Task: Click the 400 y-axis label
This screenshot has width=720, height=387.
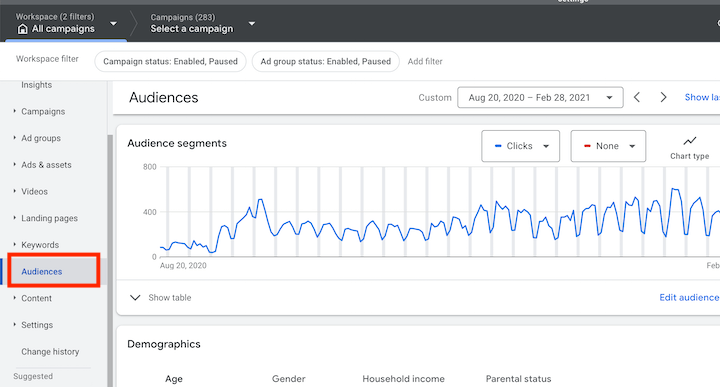Action: tap(150, 212)
